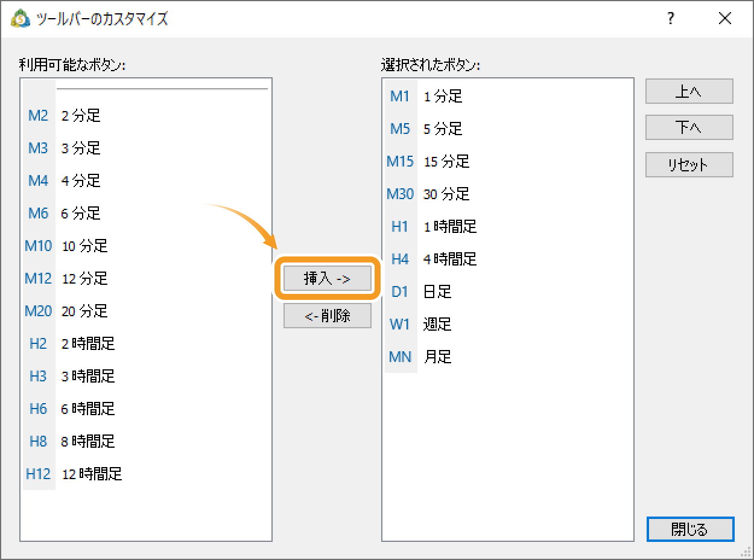Select the M3 timeframe icon

click(x=38, y=148)
